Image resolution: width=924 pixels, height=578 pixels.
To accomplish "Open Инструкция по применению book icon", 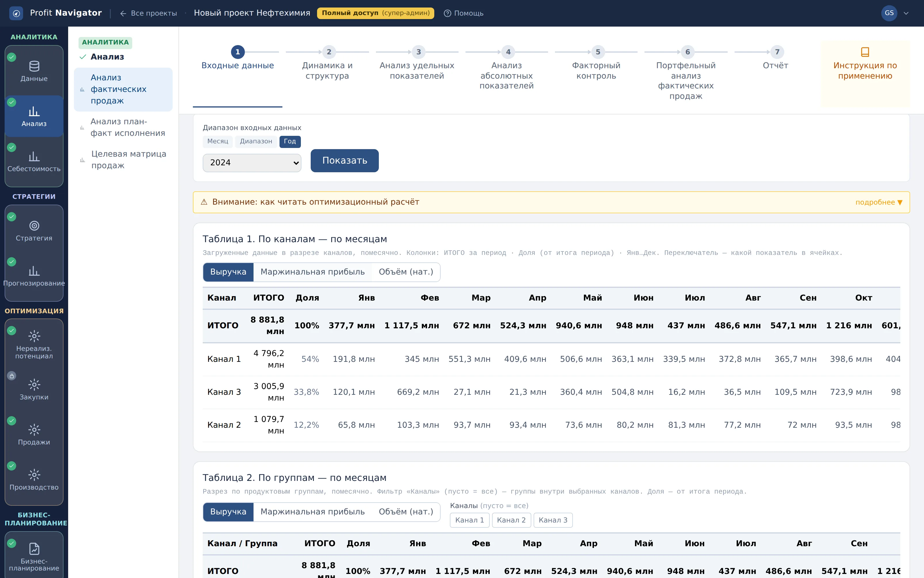I will point(865,52).
